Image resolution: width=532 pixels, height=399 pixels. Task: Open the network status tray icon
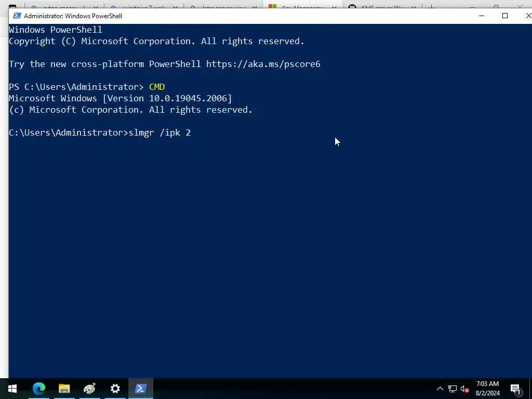click(x=453, y=389)
